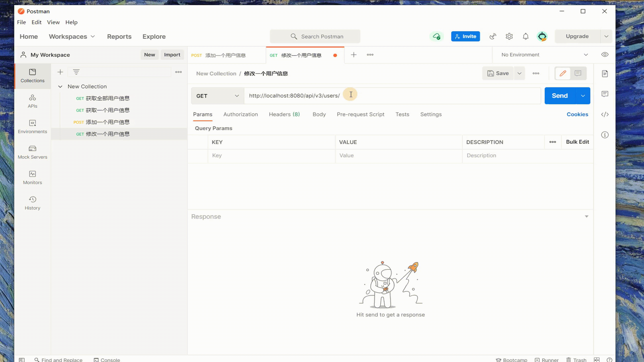The width and height of the screenshot is (644, 362).
Task: Open the Environments sidebar panel
Action: tap(33, 127)
